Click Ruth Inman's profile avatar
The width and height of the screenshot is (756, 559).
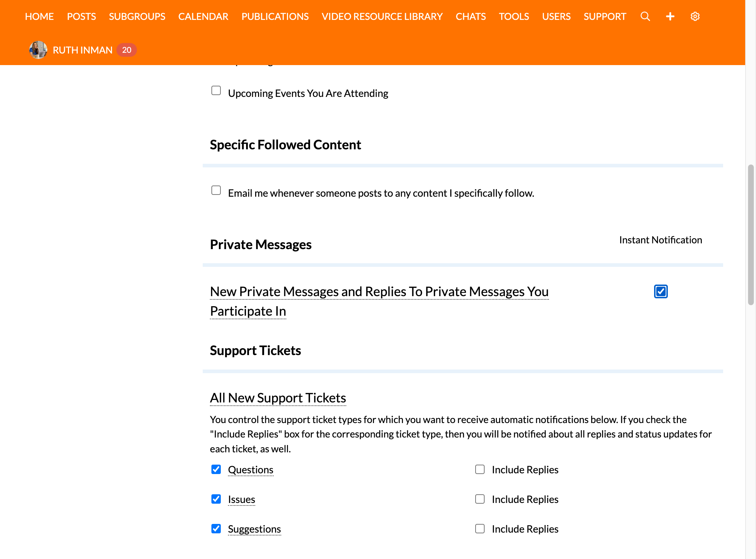pos(38,50)
